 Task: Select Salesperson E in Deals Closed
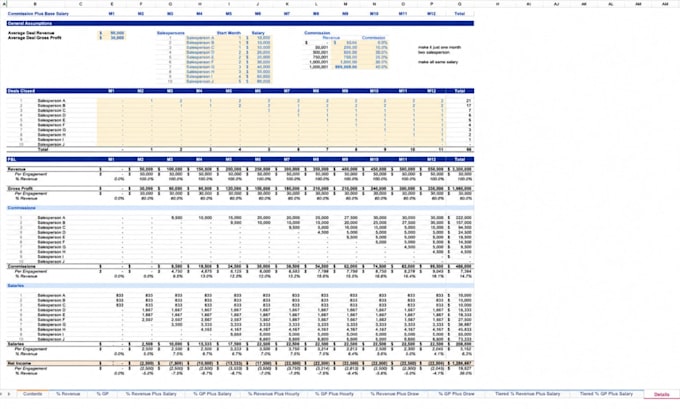pos(51,120)
